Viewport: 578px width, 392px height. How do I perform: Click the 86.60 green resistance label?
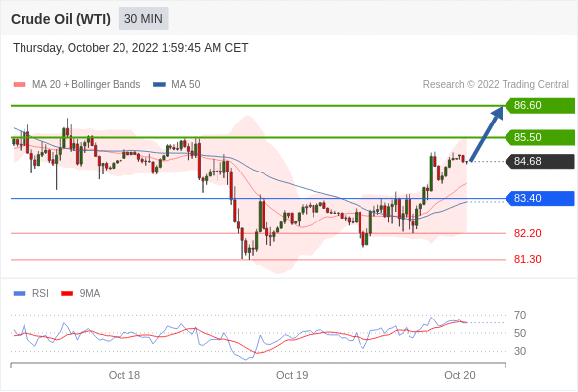(540, 106)
